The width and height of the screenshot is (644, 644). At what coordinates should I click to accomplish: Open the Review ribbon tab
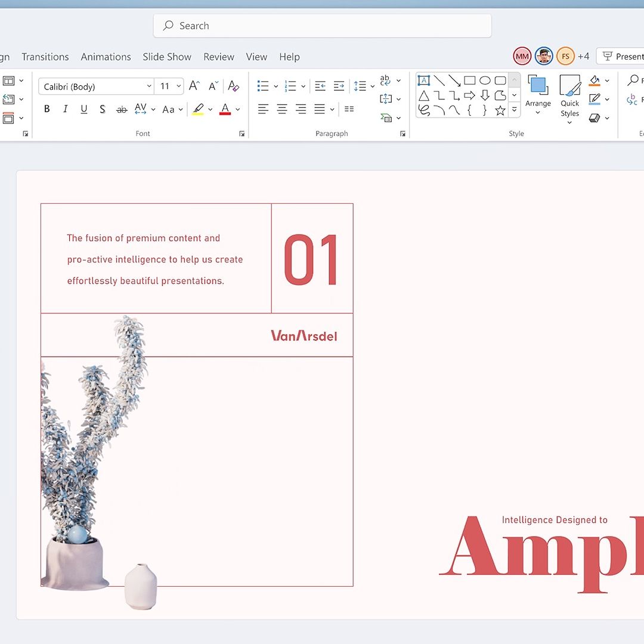(x=218, y=57)
